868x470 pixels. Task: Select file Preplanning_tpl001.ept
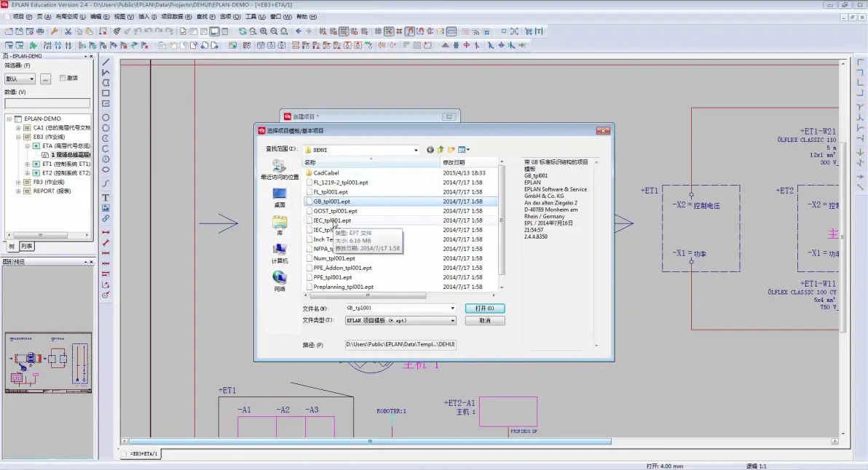pos(343,287)
